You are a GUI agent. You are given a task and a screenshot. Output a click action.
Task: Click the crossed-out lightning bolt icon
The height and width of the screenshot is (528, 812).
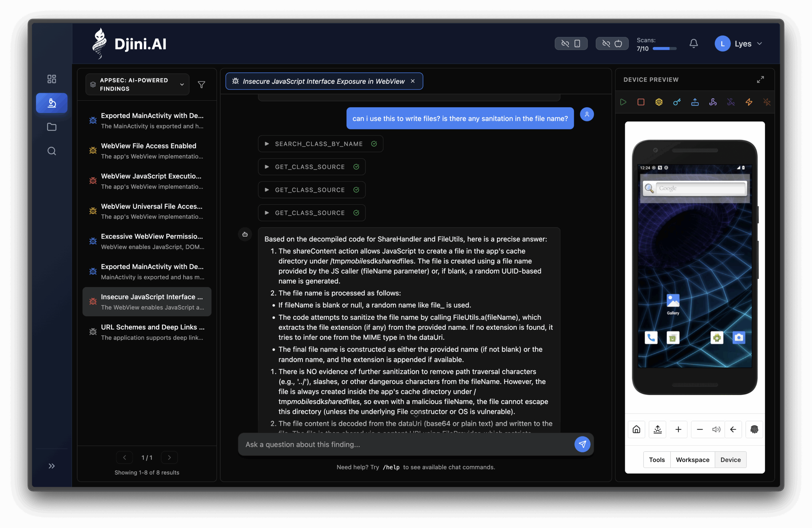point(767,102)
